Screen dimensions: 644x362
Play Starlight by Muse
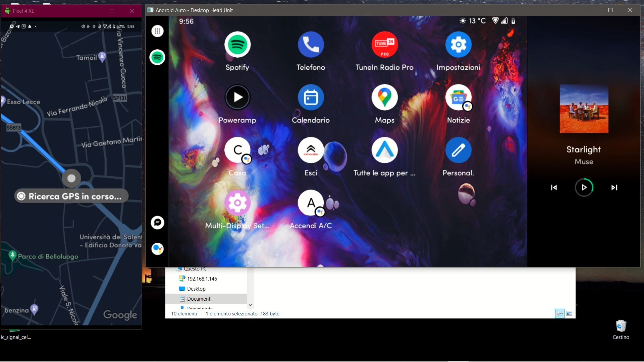click(584, 188)
